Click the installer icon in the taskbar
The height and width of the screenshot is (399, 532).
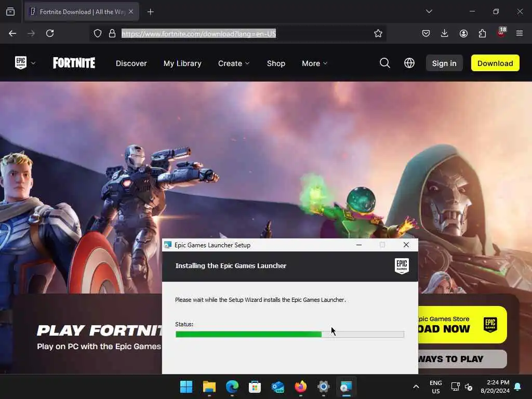pos(347,387)
